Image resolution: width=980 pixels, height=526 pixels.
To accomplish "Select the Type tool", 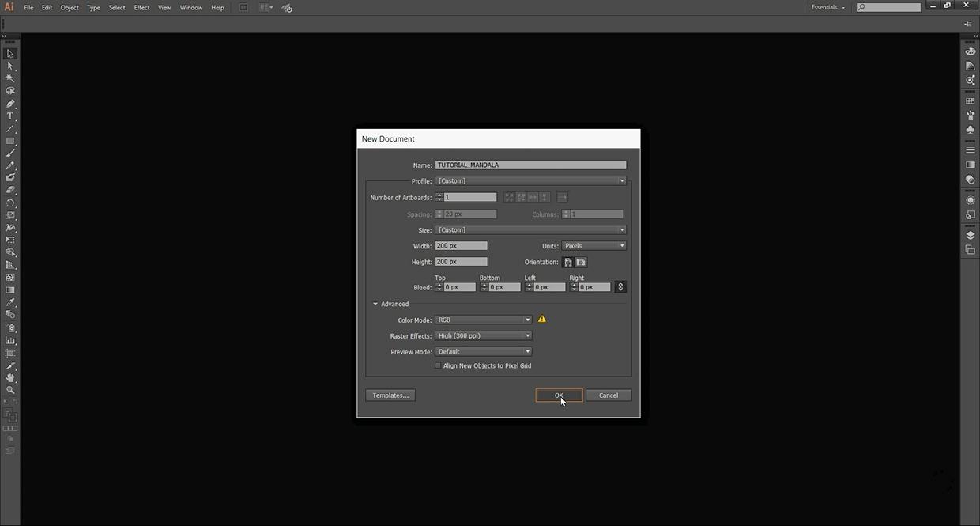I will click(x=10, y=116).
